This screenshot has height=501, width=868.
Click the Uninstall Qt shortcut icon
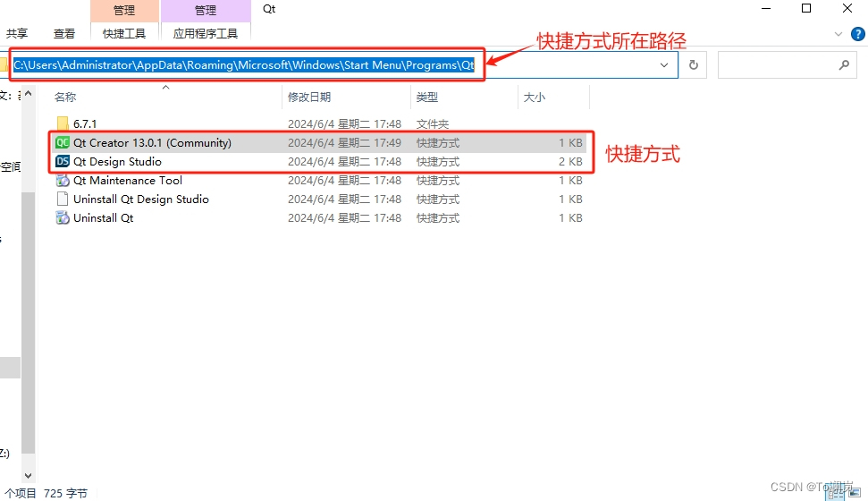click(x=63, y=217)
